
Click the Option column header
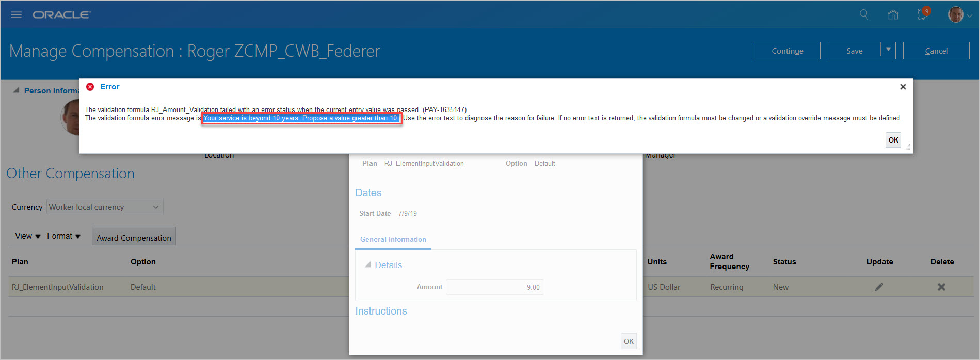pos(143,262)
